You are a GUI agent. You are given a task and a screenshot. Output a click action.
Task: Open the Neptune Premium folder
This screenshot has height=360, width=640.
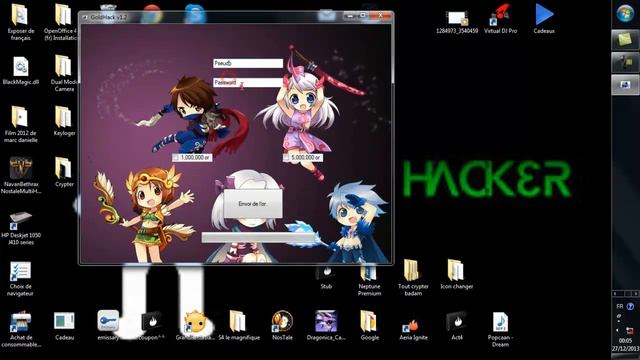coord(369,273)
